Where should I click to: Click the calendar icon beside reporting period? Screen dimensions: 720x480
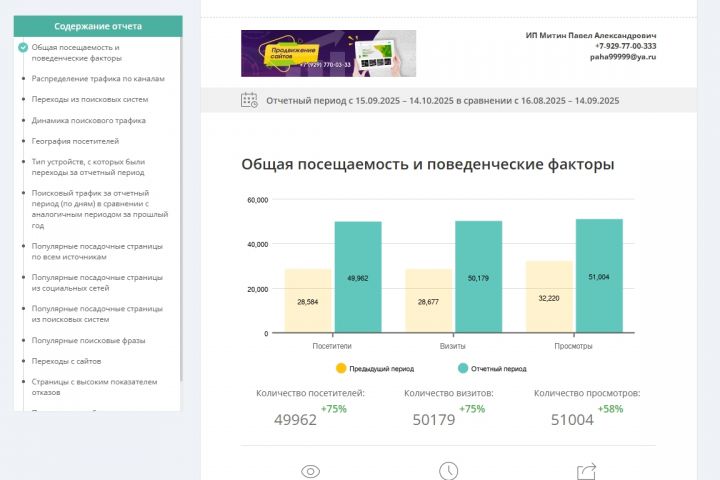[x=249, y=100]
